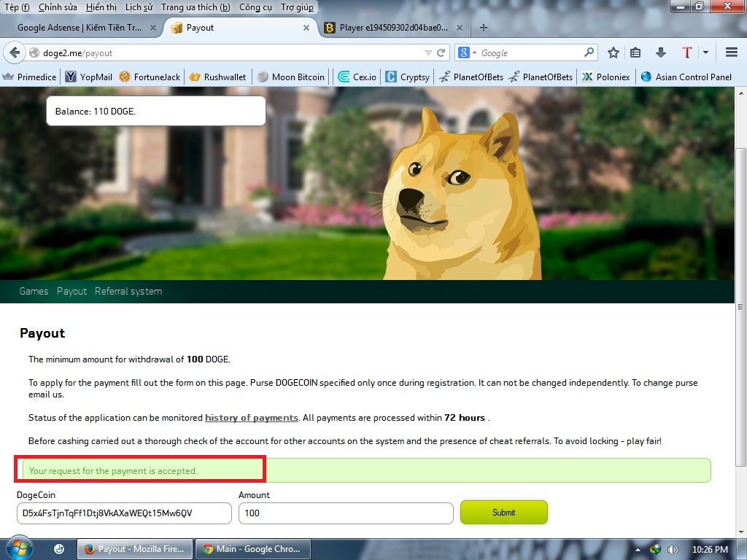
Task: Show hidden system tray icons arrow
Action: tap(638, 550)
